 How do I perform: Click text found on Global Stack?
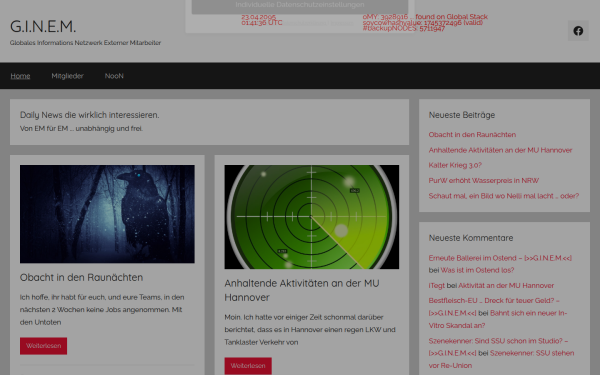pyautogui.click(x=452, y=17)
